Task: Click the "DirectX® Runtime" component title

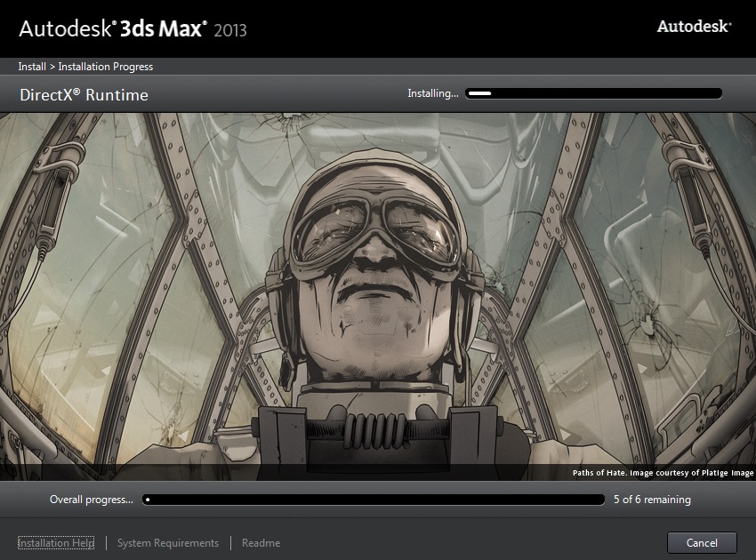Action: point(84,95)
